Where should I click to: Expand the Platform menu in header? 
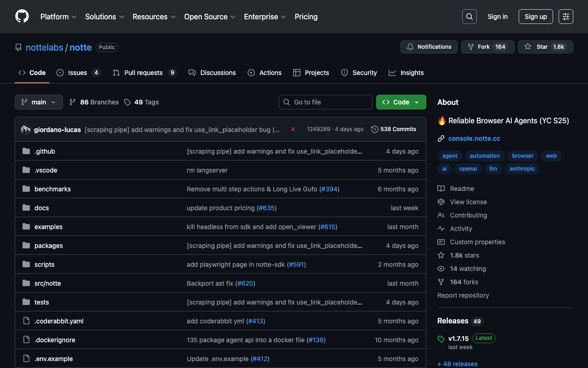coord(58,17)
